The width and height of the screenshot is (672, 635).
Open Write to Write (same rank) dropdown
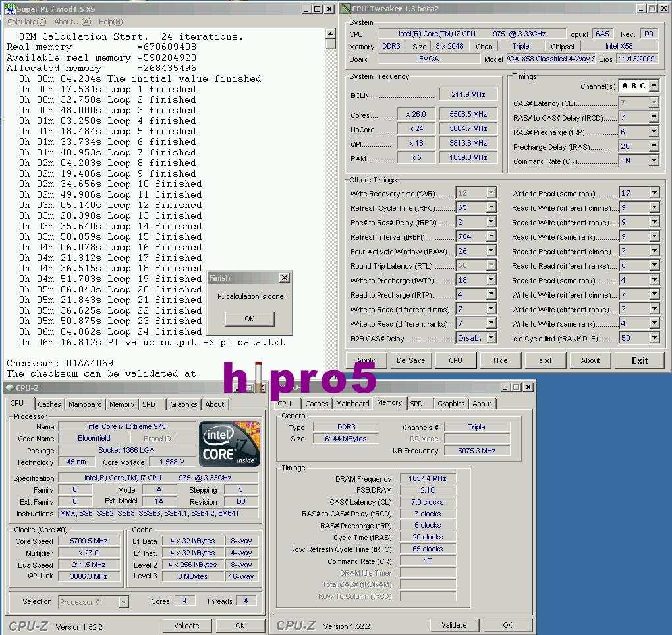[654, 323]
